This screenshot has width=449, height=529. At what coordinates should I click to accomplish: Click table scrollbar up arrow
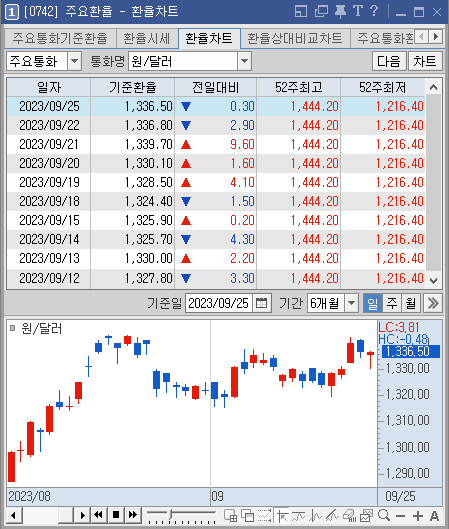pos(433,87)
